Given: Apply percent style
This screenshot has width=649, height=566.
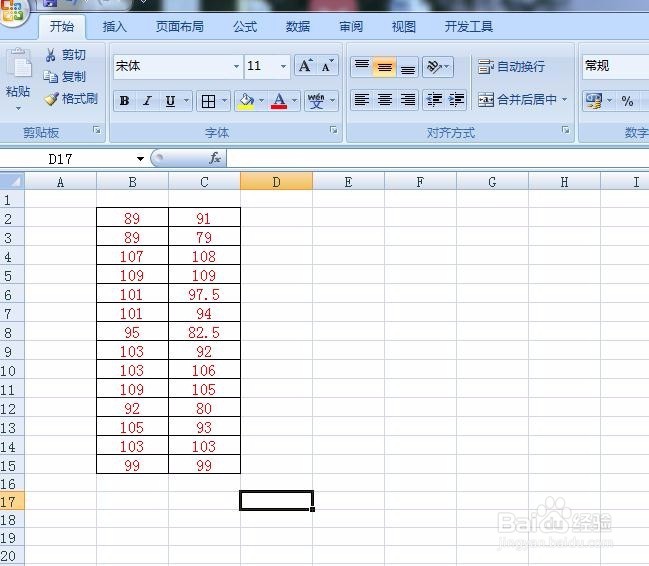Looking at the screenshot, I should point(627,101).
